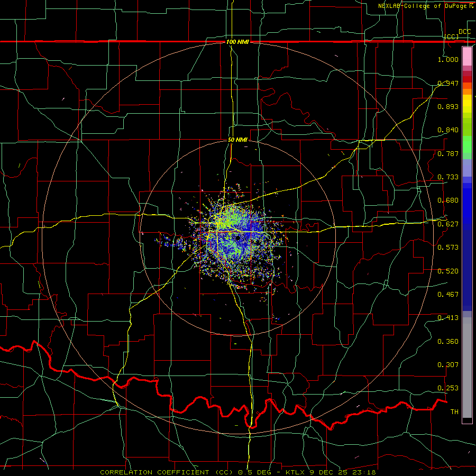This screenshot has height=476, width=476.
Task: Click the [CC] product label above the scale
Action: click(452, 36)
